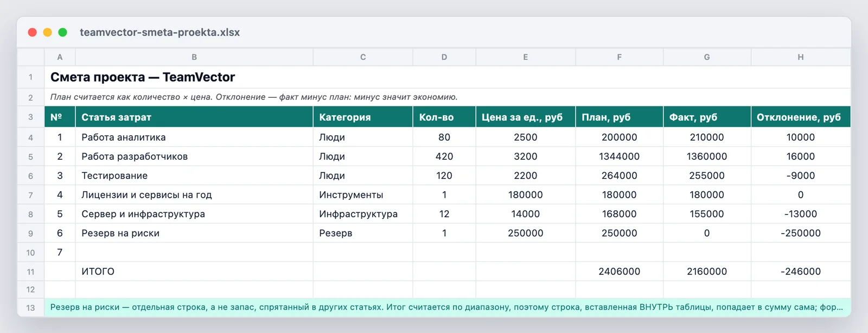The width and height of the screenshot is (868, 333).
Task: Click the 'ИТОГО' cell
Action: coord(194,272)
